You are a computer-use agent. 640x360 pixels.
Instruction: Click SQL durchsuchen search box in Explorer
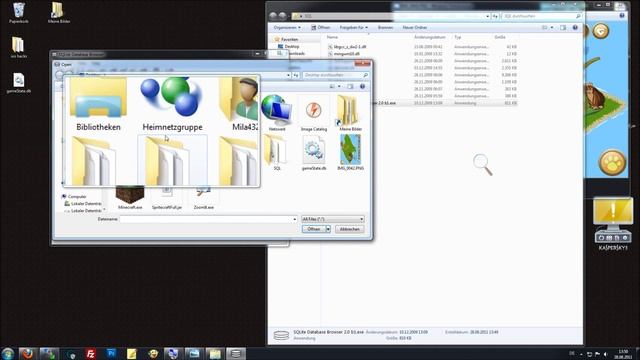541,16
